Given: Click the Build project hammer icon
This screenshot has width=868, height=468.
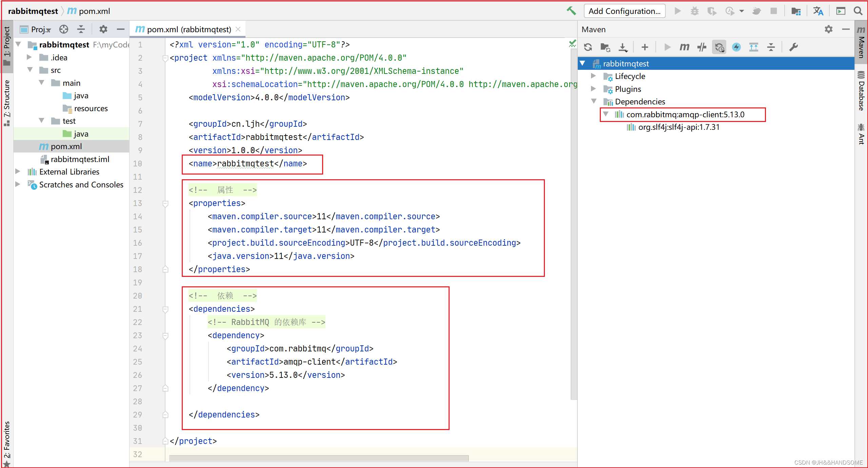Looking at the screenshot, I should pos(571,11).
